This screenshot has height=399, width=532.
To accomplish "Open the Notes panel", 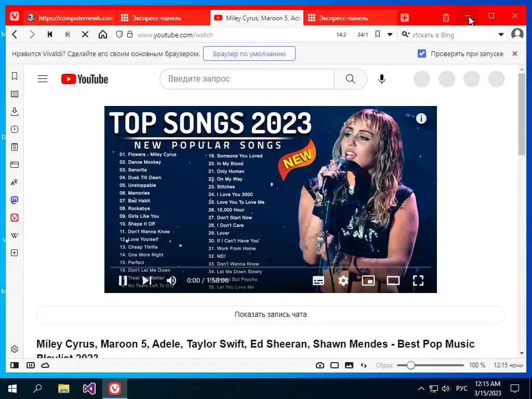I will (x=15, y=147).
